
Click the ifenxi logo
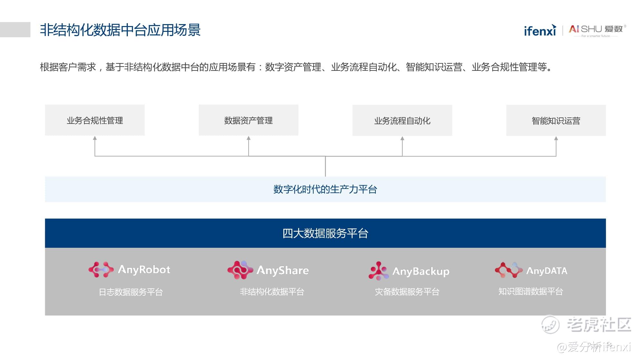pos(540,30)
